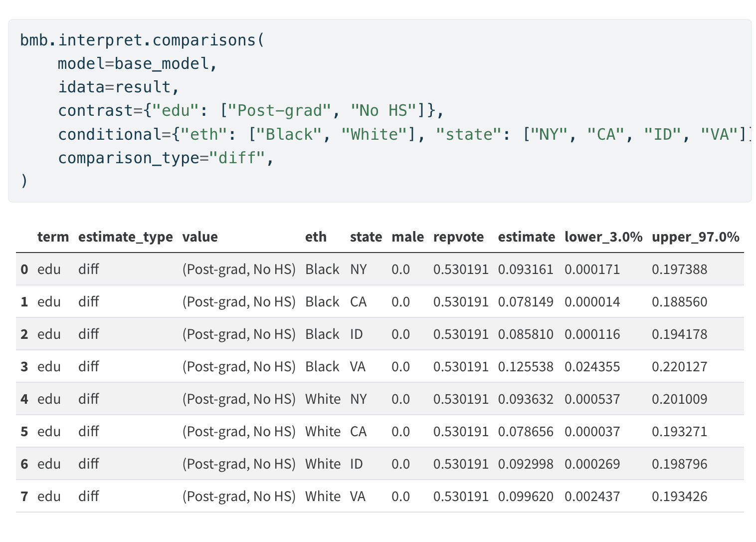
Task: Click the upper bound cell 0.201009
Action: click(x=679, y=399)
